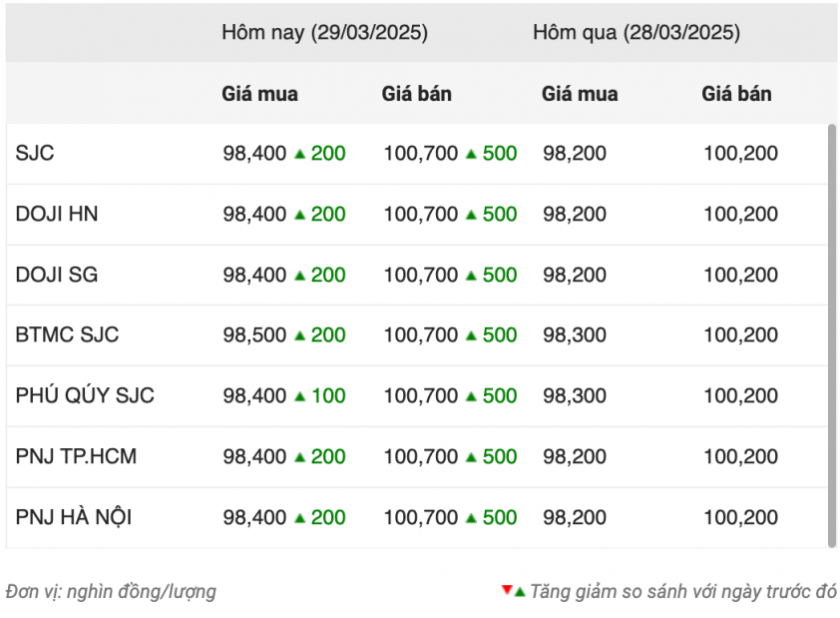Click SJC today's sell price 100,700
This screenshot has width=840, height=618.
coord(421,154)
